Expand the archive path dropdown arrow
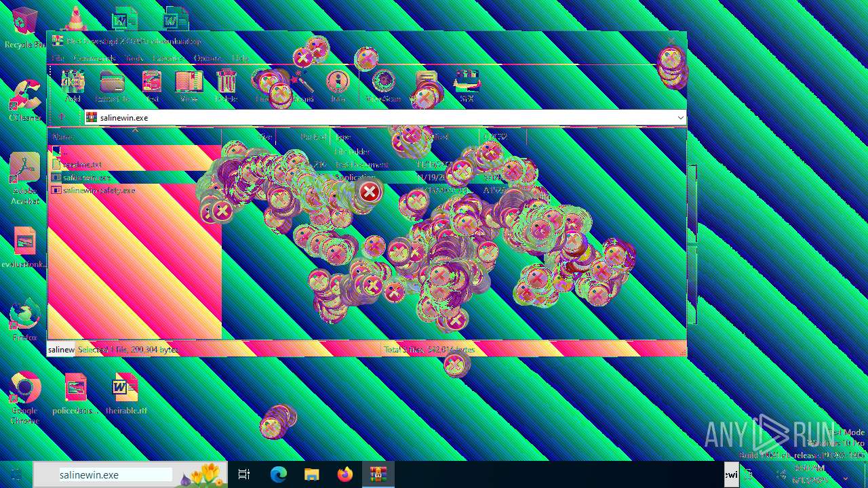 (680, 117)
